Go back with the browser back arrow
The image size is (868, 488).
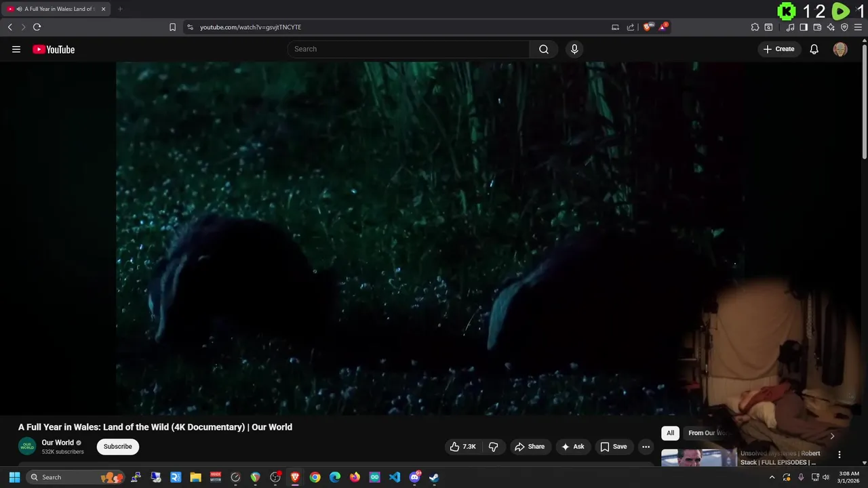(9, 27)
